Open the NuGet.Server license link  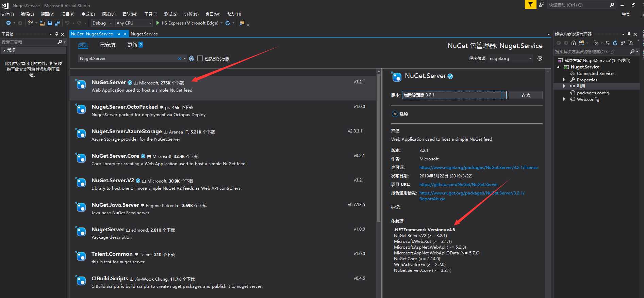(x=478, y=168)
